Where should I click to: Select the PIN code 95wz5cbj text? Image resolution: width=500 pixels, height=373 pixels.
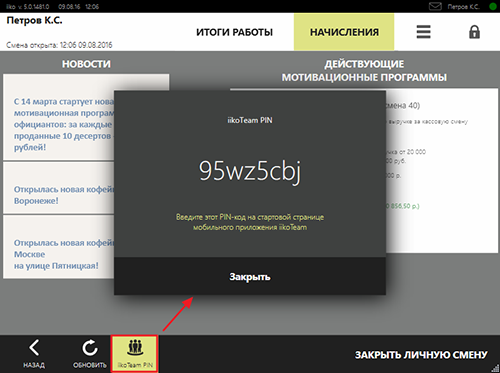tap(250, 171)
